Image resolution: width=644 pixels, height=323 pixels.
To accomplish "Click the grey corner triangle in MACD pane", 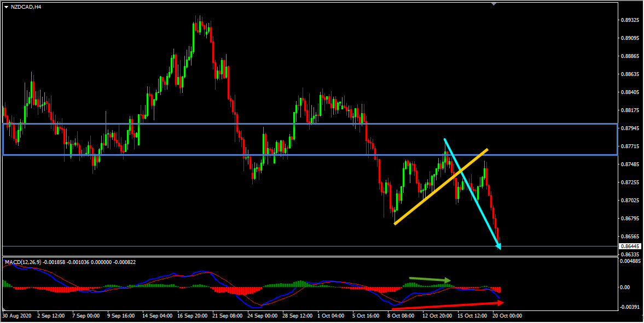I will pos(4,309).
